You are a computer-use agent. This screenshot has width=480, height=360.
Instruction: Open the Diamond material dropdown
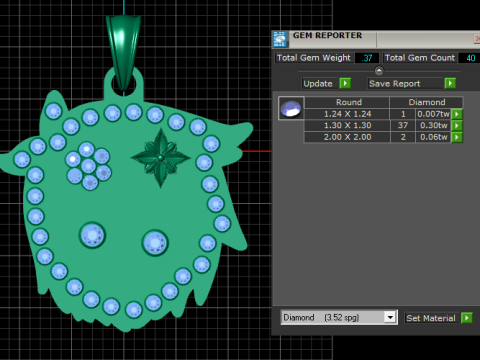(x=390, y=317)
